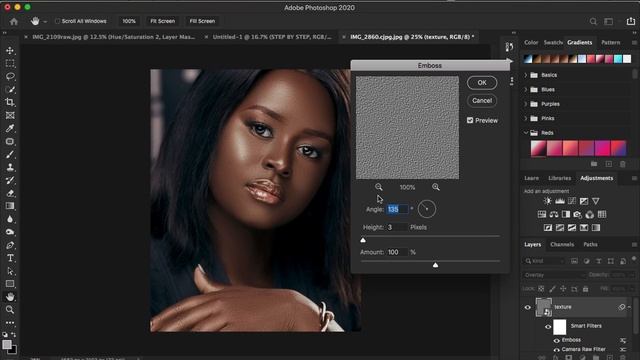Screen dimensions: 640x360
Task: Select the Move tool
Action: pyautogui.click(x=10, y=51)
